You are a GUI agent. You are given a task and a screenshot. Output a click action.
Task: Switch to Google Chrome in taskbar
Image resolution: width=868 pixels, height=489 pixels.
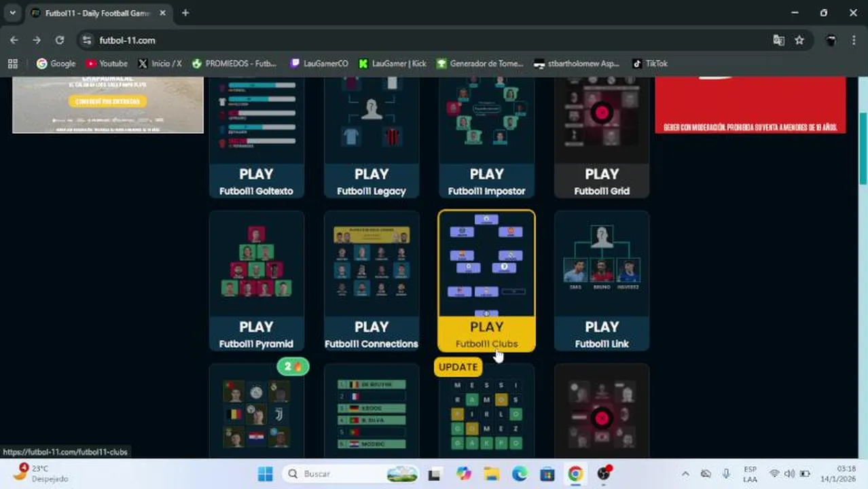(x=575, y=474)
